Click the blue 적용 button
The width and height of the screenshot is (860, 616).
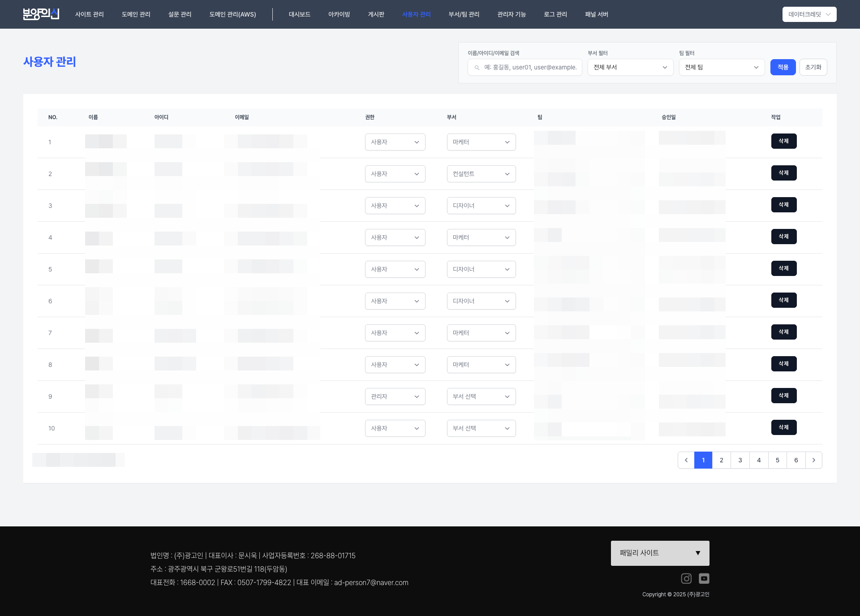point(783,67)
